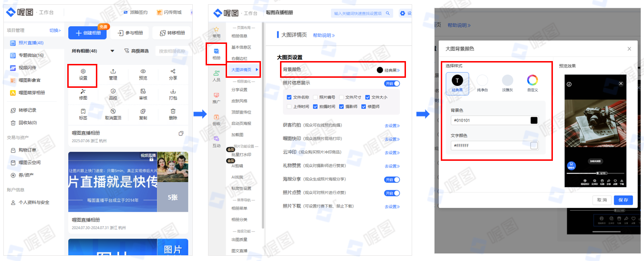Screen dimensions: 644x261
Task: Check the 文件尺寸 checkbox
Action: (x=342, y=97)
